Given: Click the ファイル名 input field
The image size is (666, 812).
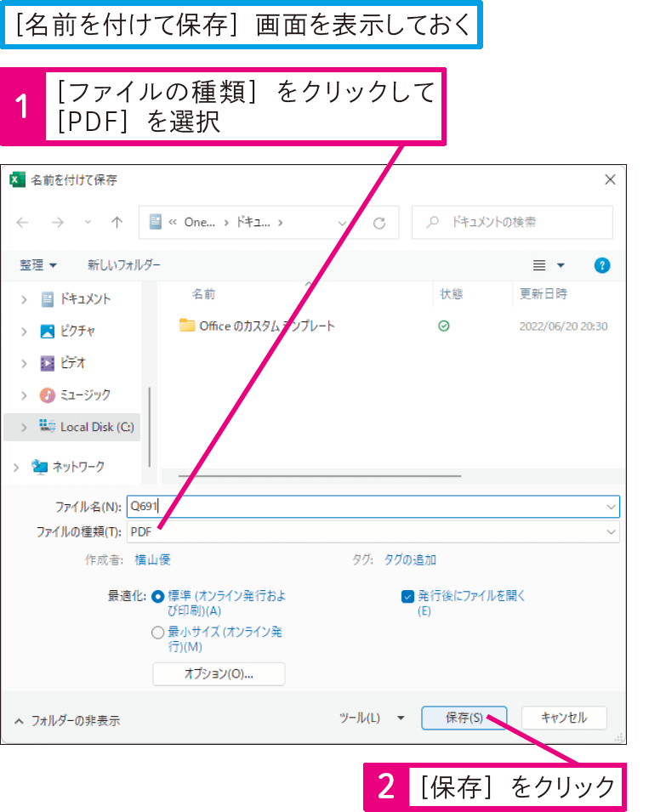Looking at the screenshot, I should click(373, 507).
